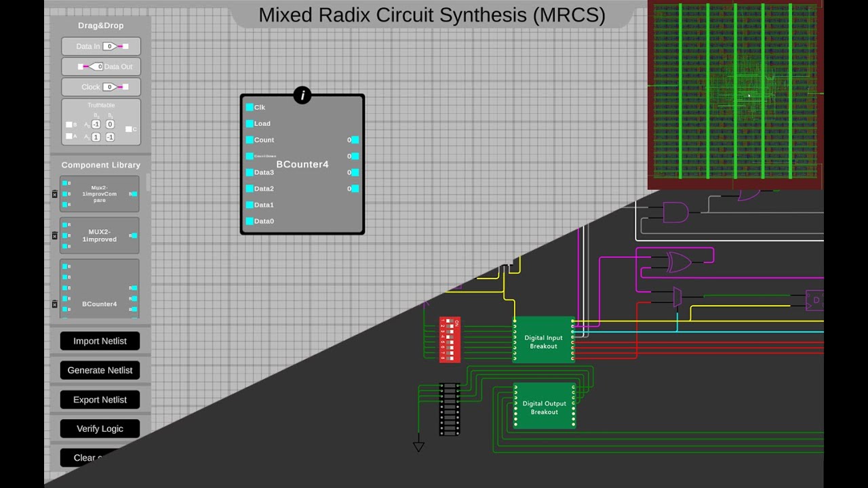Click the Import Netlist button
Screen dimensions: 868x488
100,341
